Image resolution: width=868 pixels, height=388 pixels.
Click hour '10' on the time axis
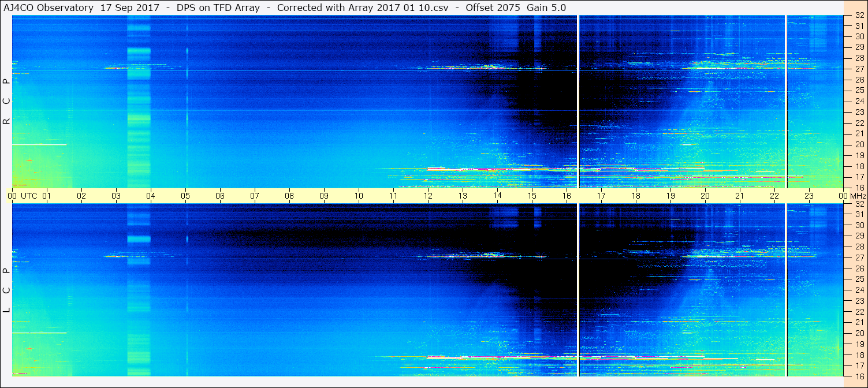[x=359, y=196]
